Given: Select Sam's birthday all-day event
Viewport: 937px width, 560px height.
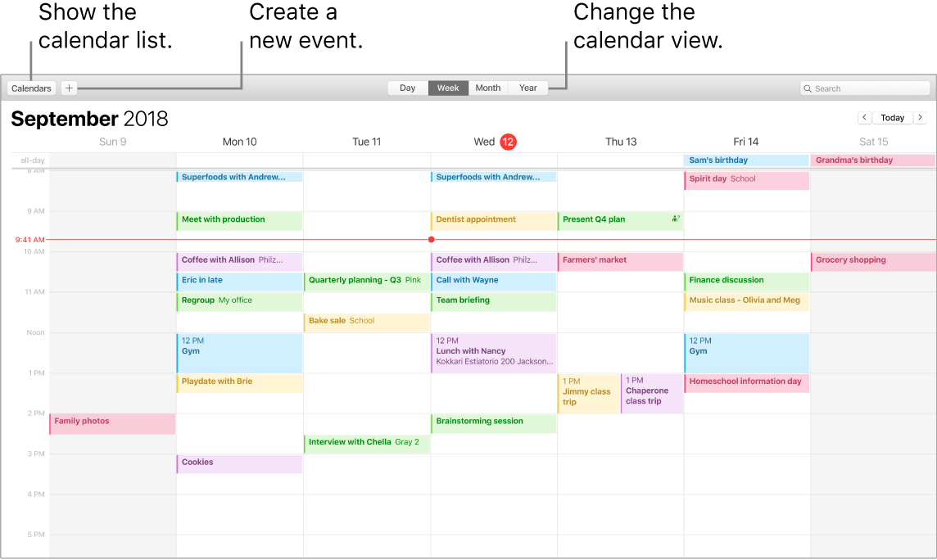Looking at the screenshot, I should (x=746, y=160).
